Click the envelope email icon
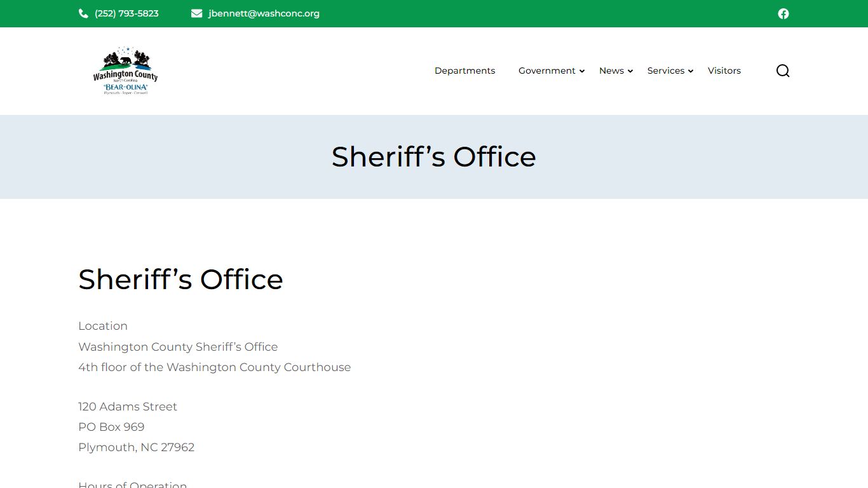The height and width of the screenshot is (488, 868). 196,13
